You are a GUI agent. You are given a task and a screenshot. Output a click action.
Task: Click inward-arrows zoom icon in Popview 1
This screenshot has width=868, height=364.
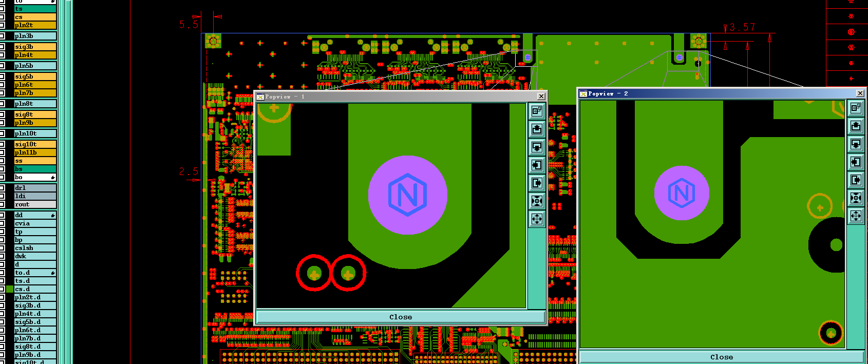click(537, 201)
